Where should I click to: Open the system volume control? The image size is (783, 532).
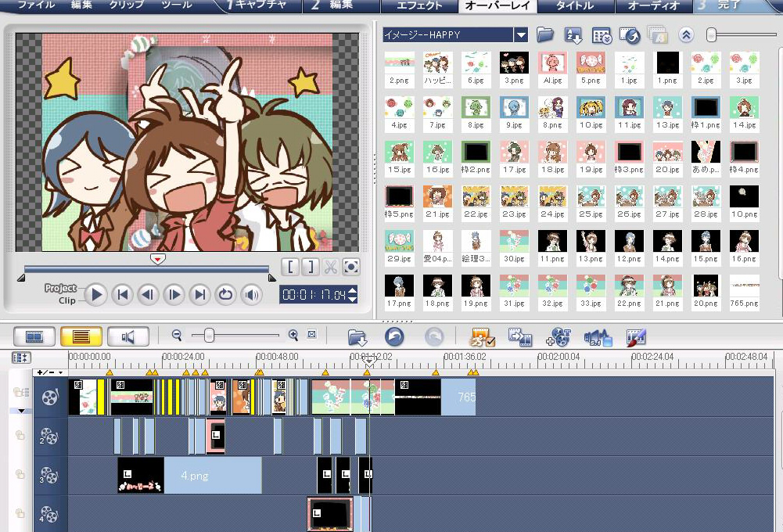pyautogui.click(x=252, y=295)
